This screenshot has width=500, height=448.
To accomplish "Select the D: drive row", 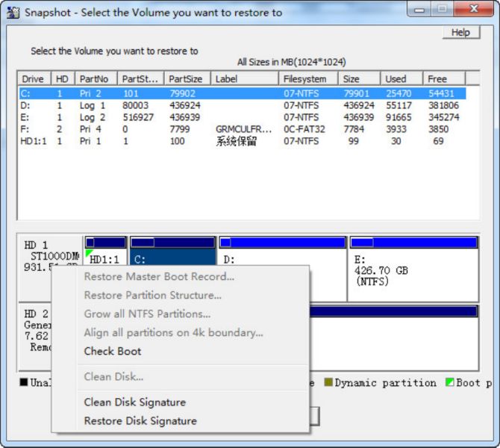I will [x=243, y=105].
